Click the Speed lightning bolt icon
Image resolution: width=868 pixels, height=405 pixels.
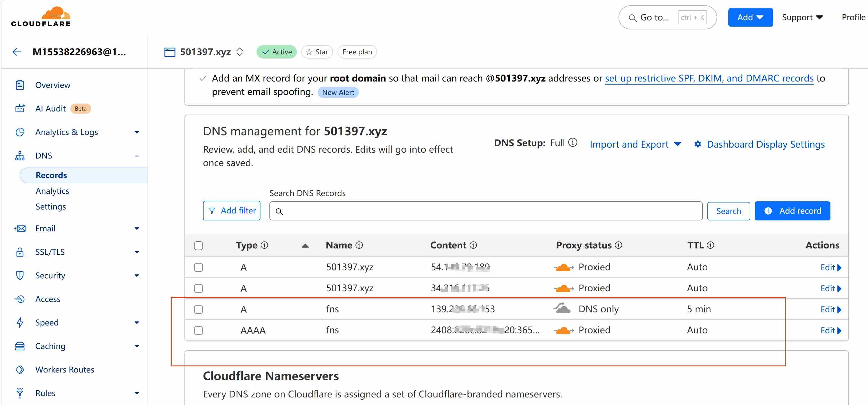coord(20,323)
